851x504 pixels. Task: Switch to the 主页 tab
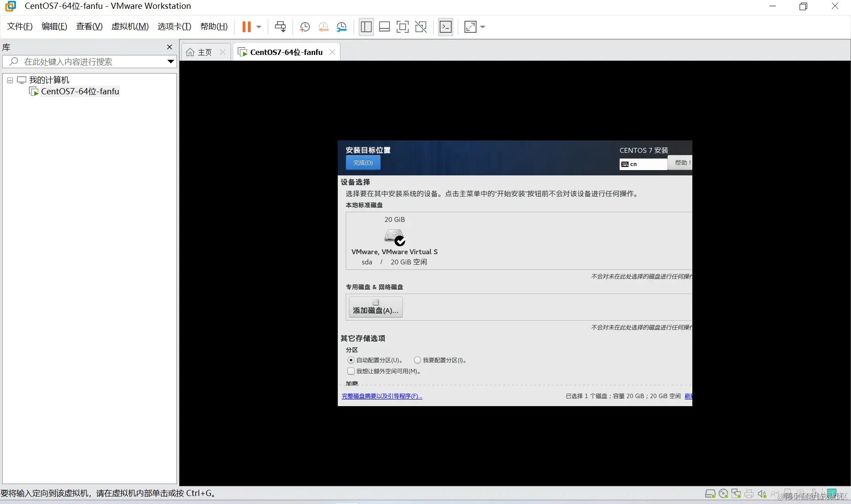(204, 52)
